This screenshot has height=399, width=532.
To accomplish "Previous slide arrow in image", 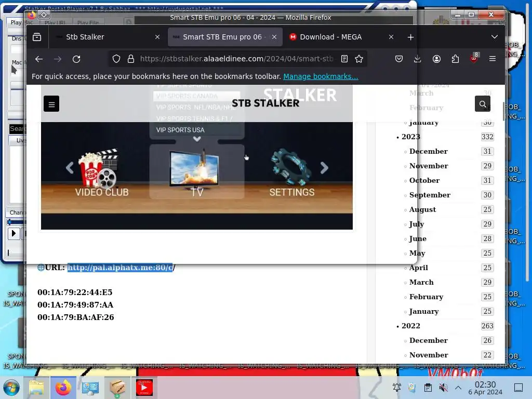I will click(x=70, y=168).
